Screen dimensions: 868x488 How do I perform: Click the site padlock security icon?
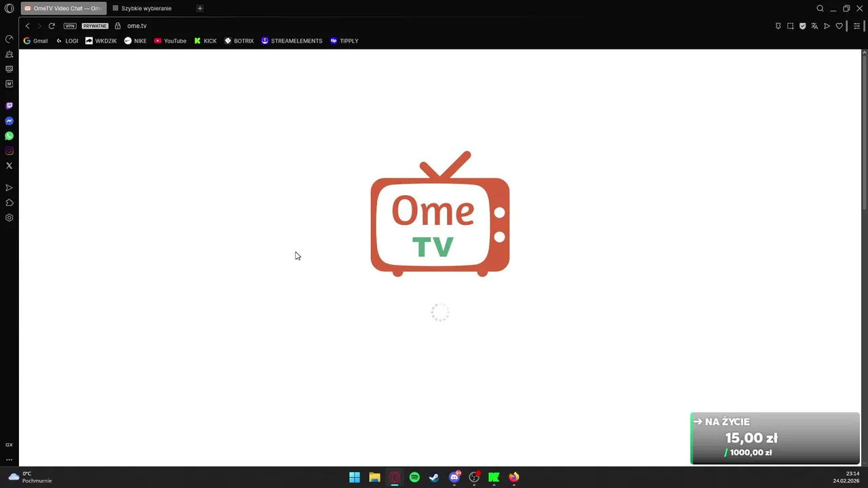[x=117, y=26]
